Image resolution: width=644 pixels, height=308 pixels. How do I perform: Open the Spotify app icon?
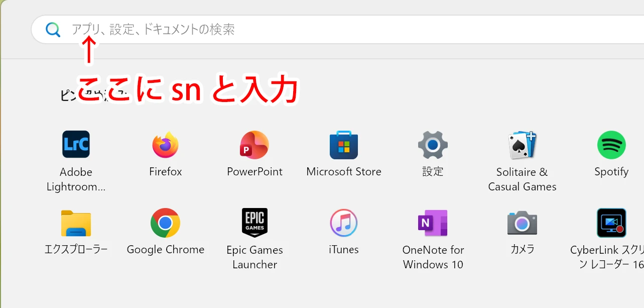611,145
